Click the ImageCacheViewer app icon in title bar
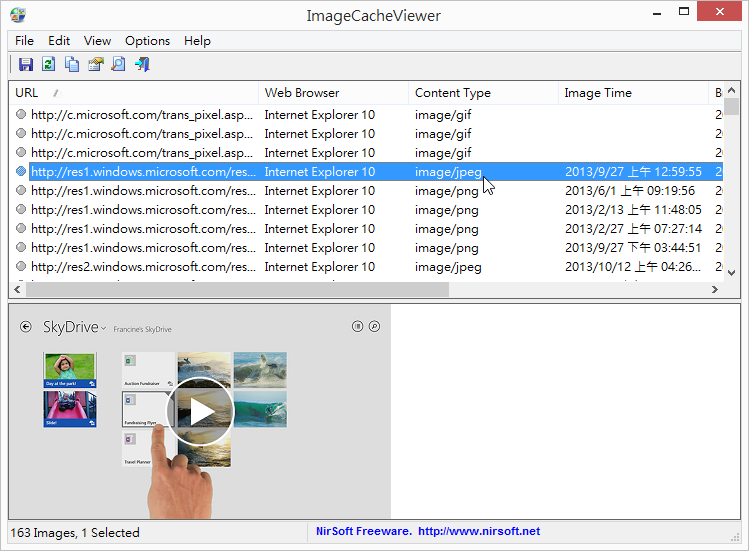This screenshot has width=749, height=551. tap(18, 15)
